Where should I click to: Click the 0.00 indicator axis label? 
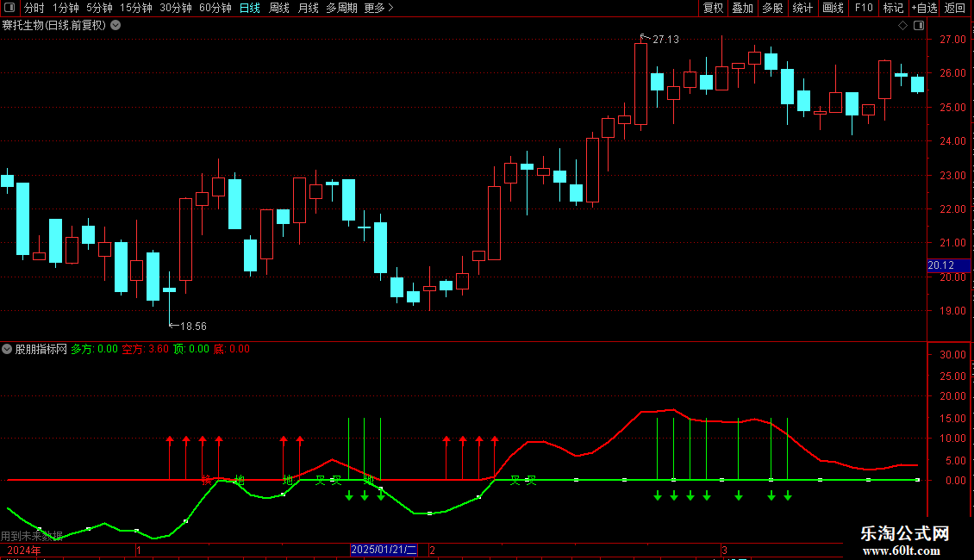click(x=955, y=481)
